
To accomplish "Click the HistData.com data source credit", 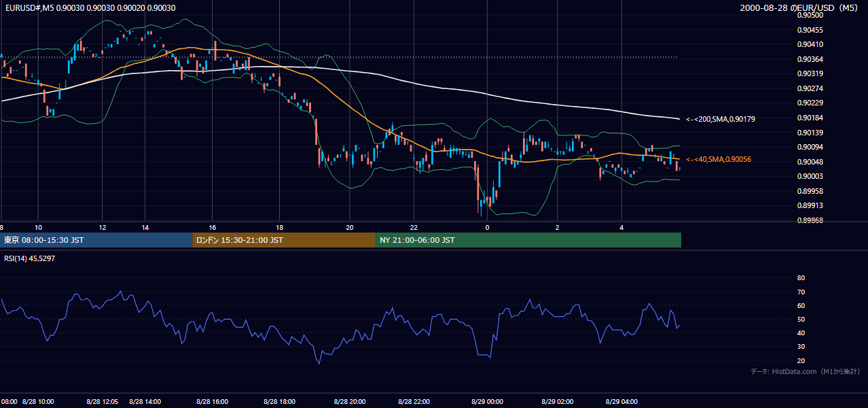I will 806,371.
